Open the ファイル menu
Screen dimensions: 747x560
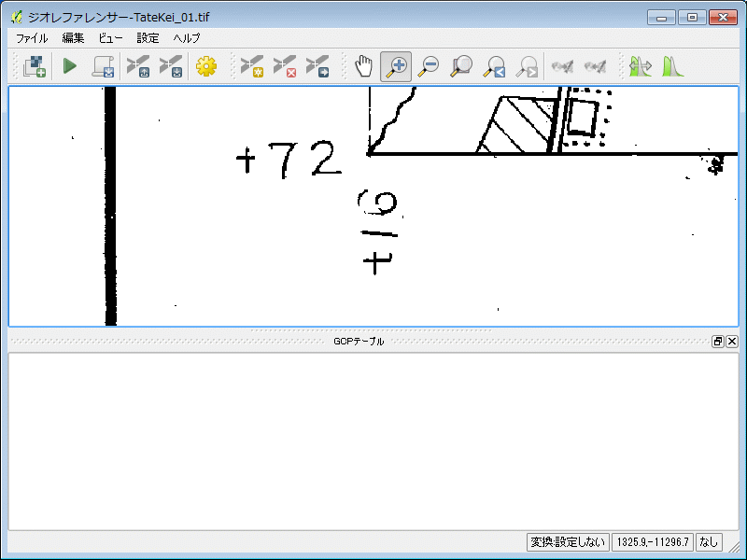32,38
